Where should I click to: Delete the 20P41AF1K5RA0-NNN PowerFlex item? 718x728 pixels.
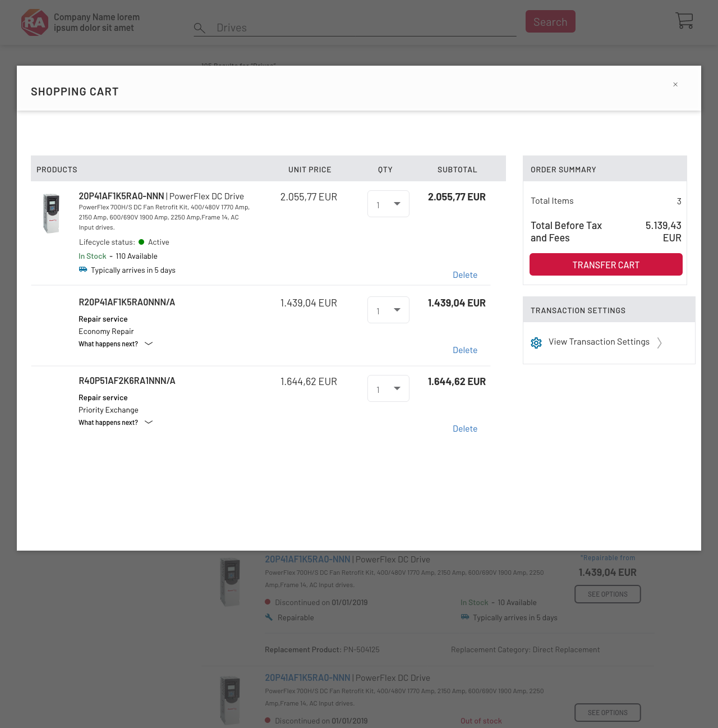click(x=465, y=275)
